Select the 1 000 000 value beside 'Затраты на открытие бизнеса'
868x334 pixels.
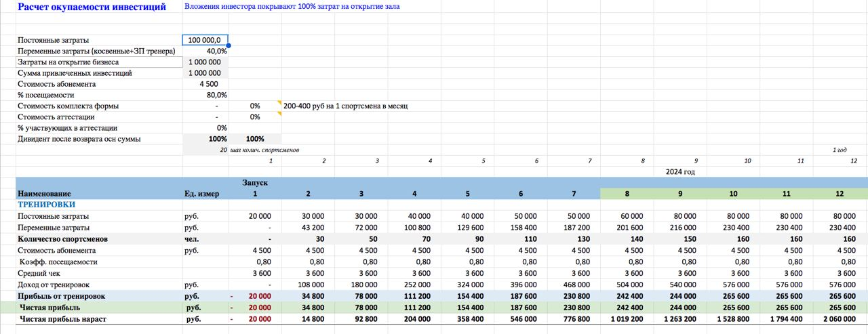[x=205, y=62]
